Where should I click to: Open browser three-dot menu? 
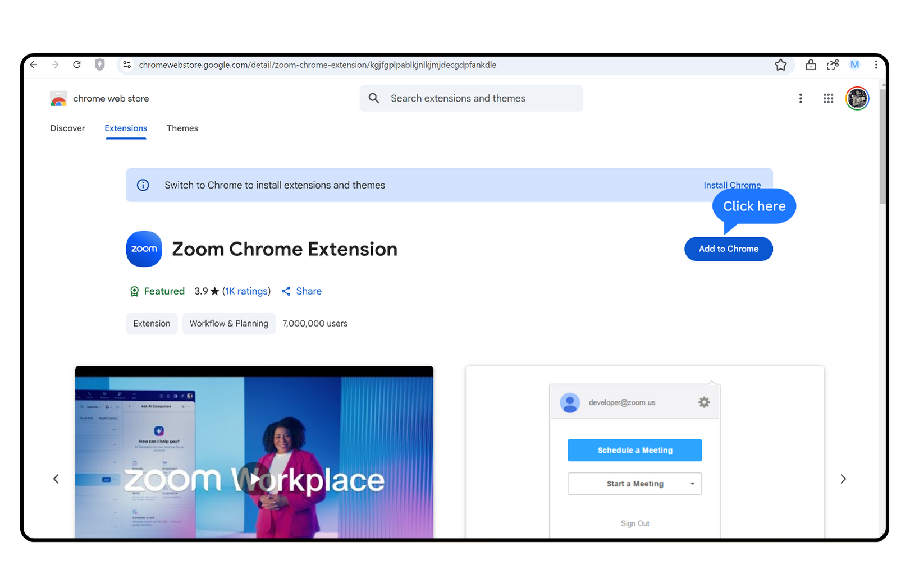click(876, 65)
